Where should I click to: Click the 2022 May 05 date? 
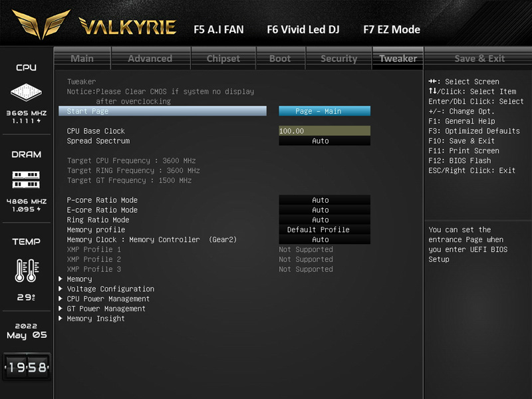click(27, 331)
